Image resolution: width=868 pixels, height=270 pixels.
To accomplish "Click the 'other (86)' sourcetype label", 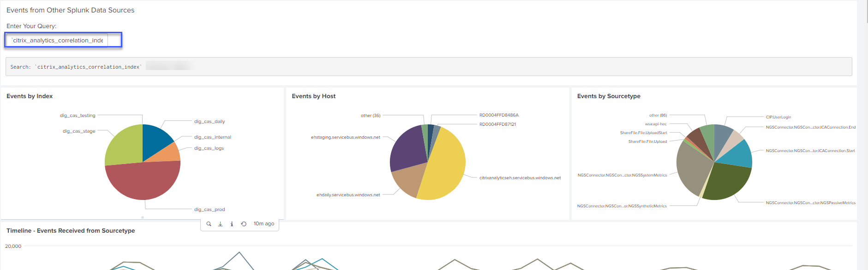I will coord(658,115).
